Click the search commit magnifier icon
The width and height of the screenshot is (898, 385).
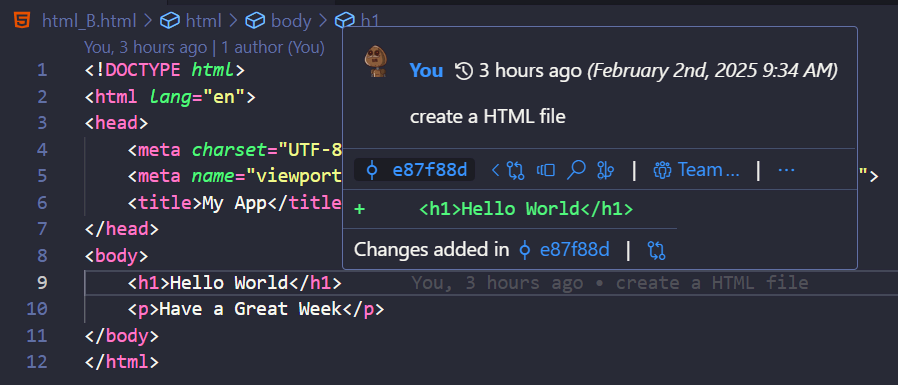click(x=576, y=170)
